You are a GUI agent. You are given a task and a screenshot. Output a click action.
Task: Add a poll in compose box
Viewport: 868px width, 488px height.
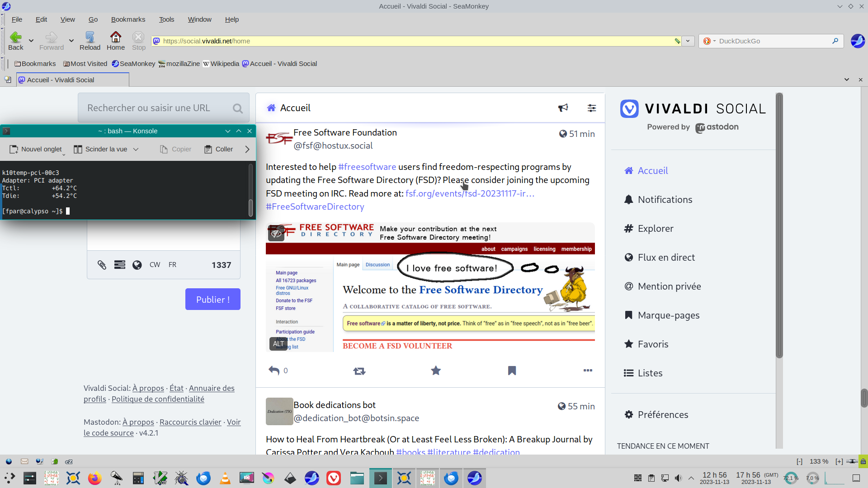(x=120, y=265)
